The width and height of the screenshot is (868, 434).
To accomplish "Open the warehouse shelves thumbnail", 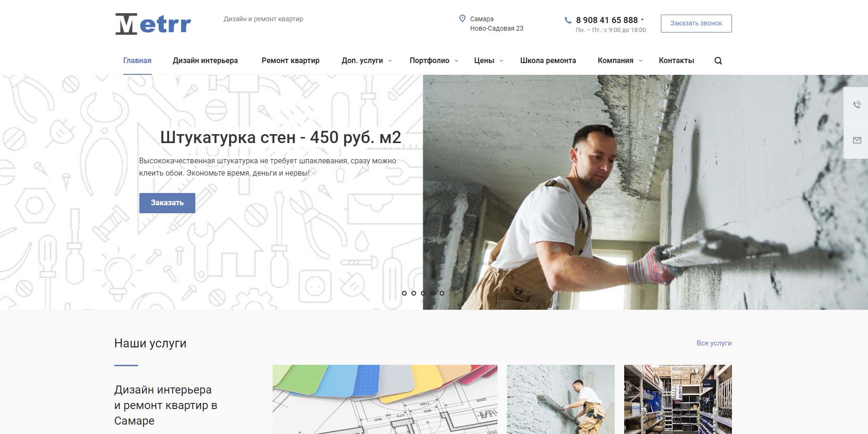I will coord(677,399).
